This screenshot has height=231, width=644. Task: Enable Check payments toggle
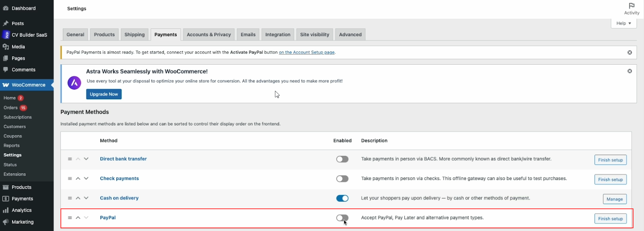point(343,179)
